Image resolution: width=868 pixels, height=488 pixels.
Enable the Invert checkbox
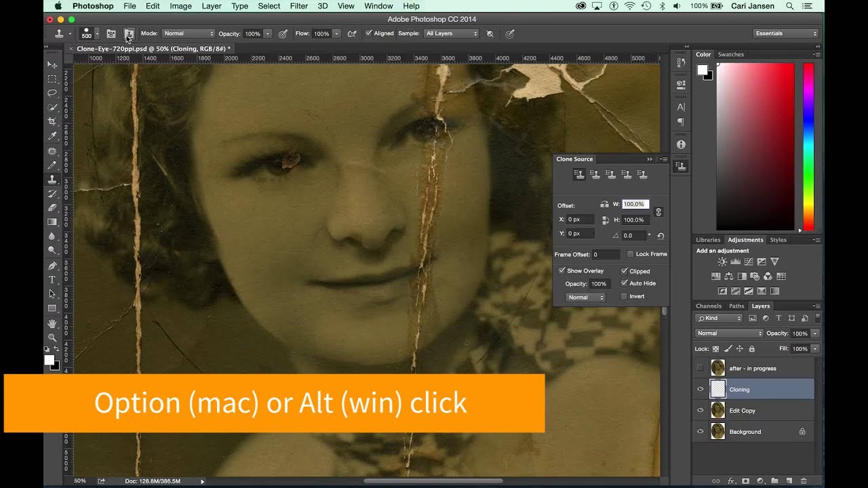point(624,296)
